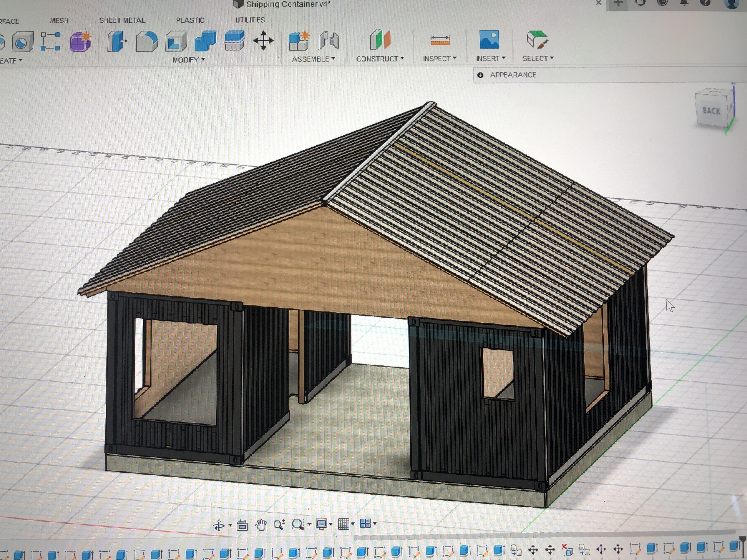747x560 pixels.
Task: Launch the purple Create Form tool
Action: (x=80, y=41)
